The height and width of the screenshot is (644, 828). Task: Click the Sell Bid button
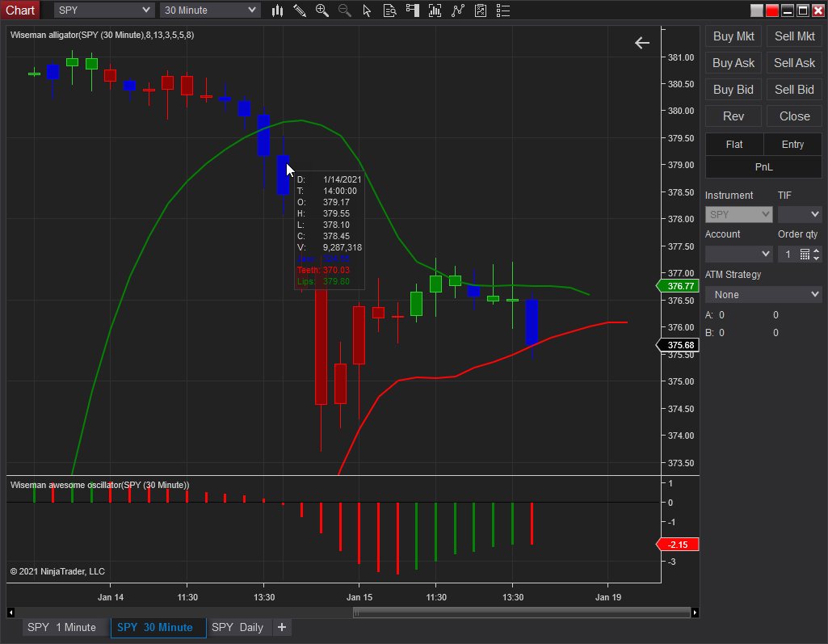(x=794, y=90)
